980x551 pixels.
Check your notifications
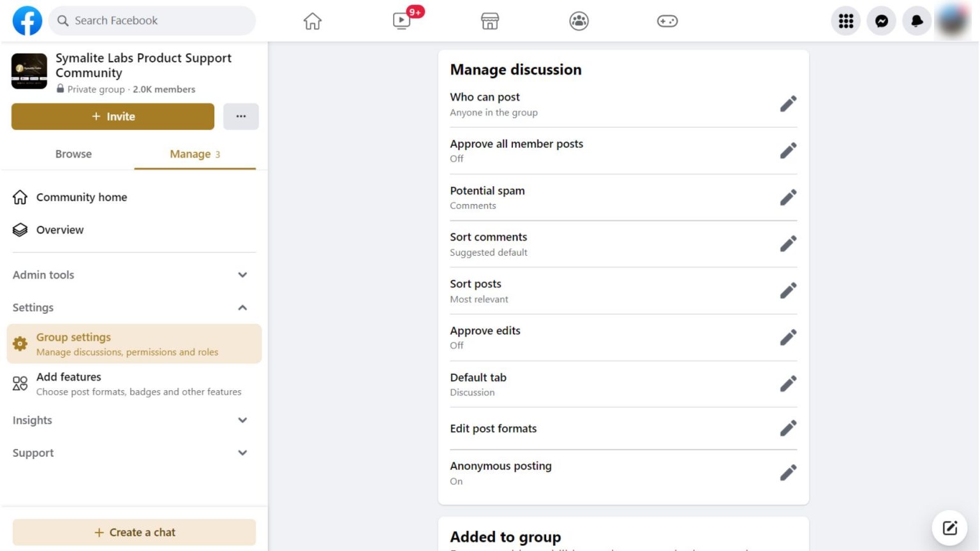tap(917, 20)
